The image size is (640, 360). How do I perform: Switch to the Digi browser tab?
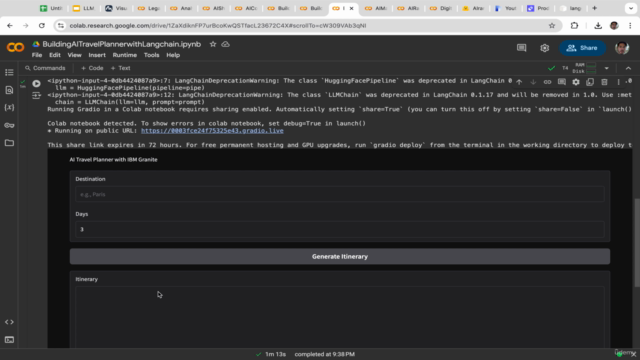click(440, 8)
